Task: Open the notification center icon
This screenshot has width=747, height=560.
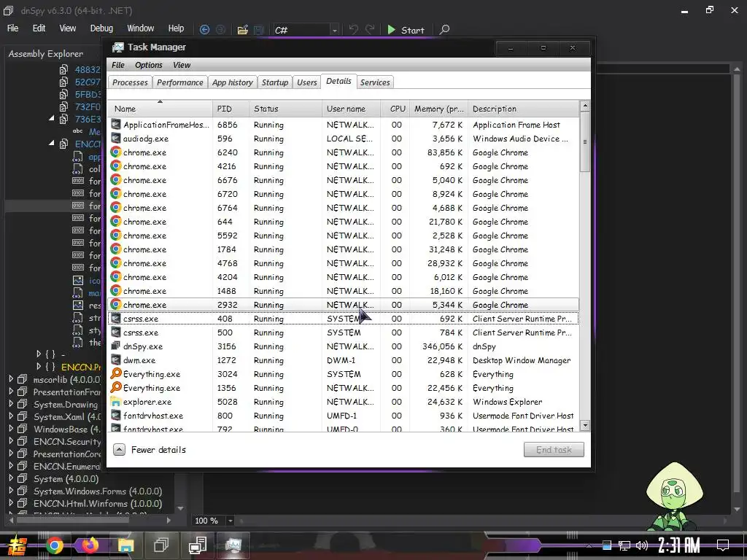Action: [x=723, y=545]
